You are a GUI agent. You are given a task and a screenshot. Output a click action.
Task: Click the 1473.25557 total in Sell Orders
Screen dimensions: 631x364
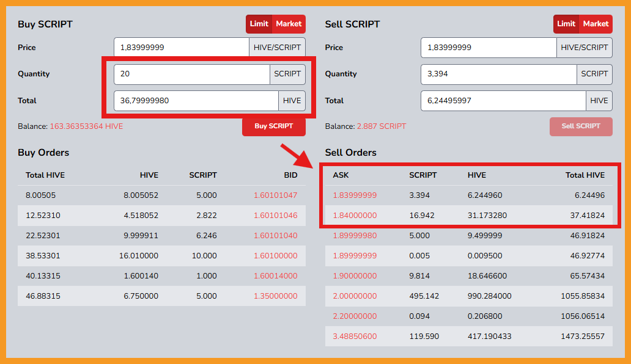[583, 337]
